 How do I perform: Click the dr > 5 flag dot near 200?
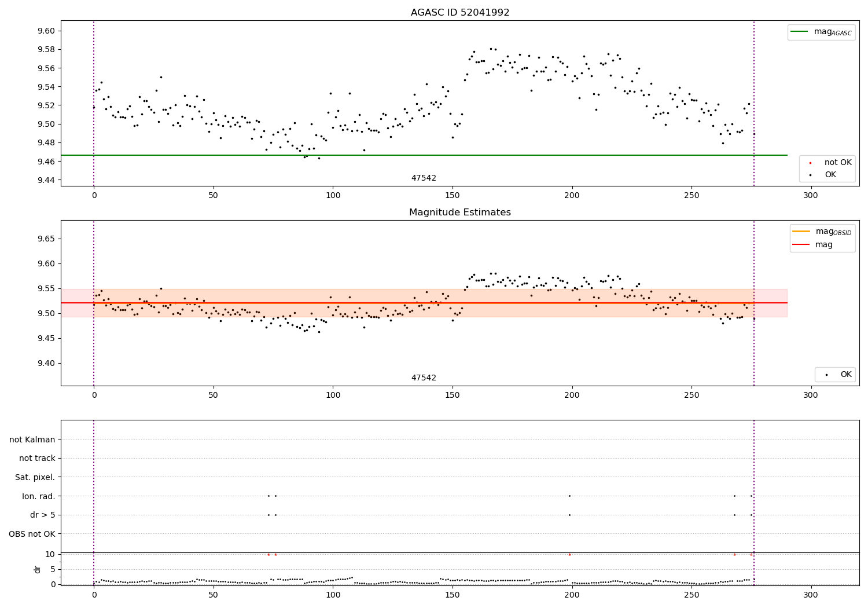(569, 515)
